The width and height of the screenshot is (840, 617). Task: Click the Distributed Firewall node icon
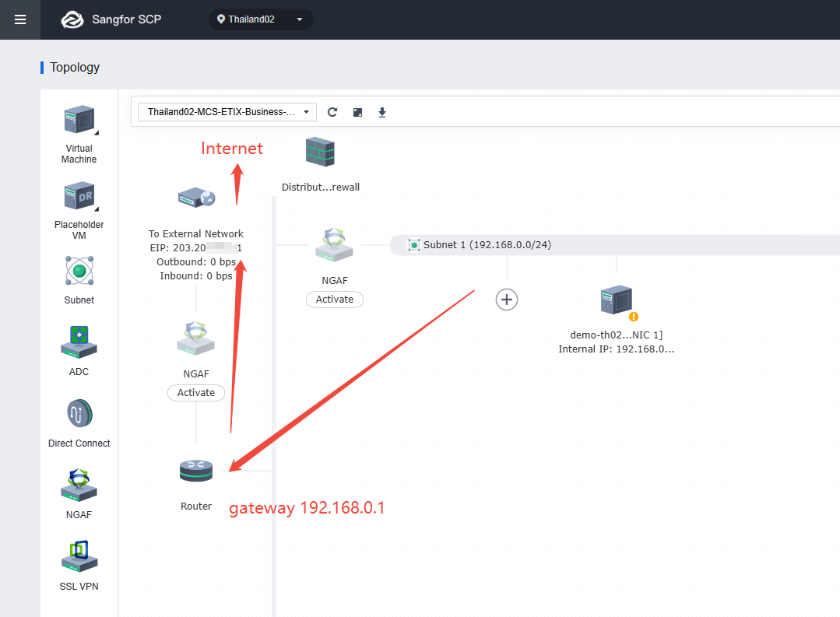coord(321,152)
